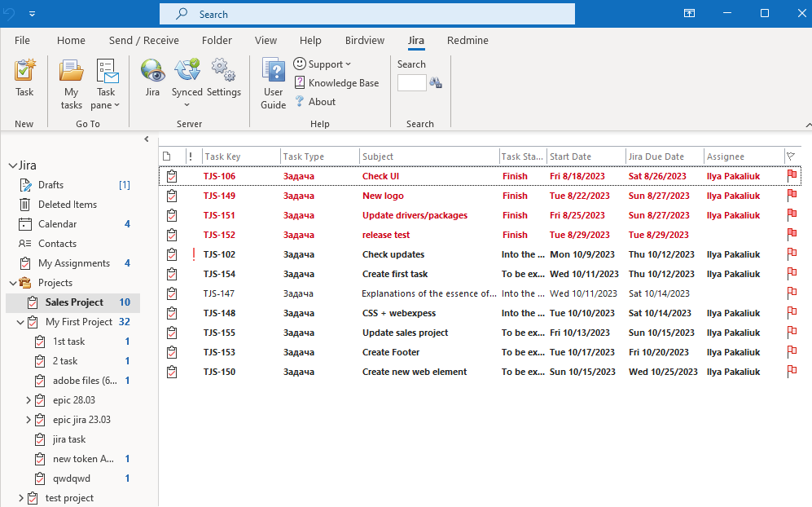This screenshot has height=507, width=812.
Task: Open the User Guide
Action: (274, 85)
